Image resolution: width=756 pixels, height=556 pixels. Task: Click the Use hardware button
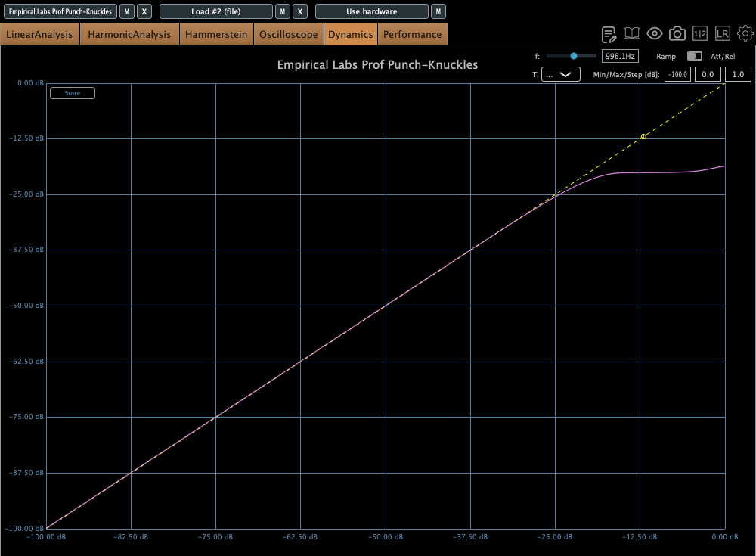pos(371,11)
